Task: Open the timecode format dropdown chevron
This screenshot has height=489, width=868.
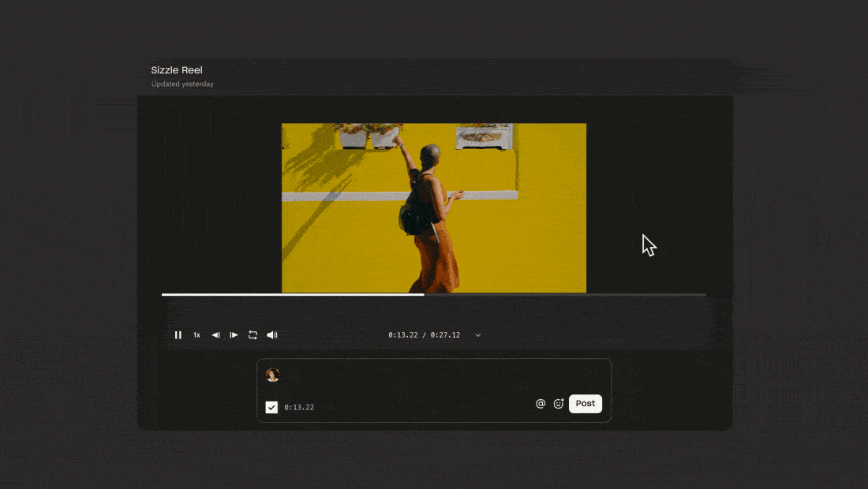Action: pos(478,335)
